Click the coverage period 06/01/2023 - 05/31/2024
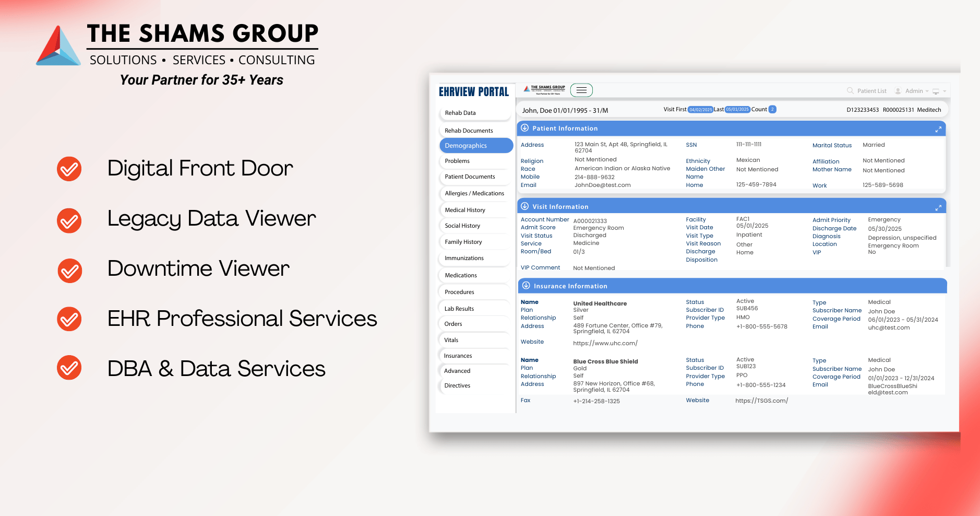The height and width of the screenshot is (516, 980). pyautogui.click(x=903, y=320)
